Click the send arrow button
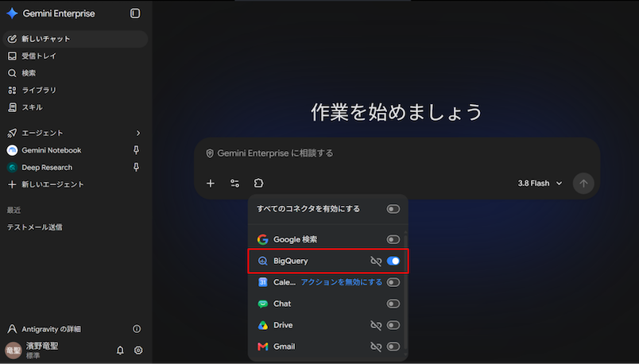639x364 pixels. (583, 184)
